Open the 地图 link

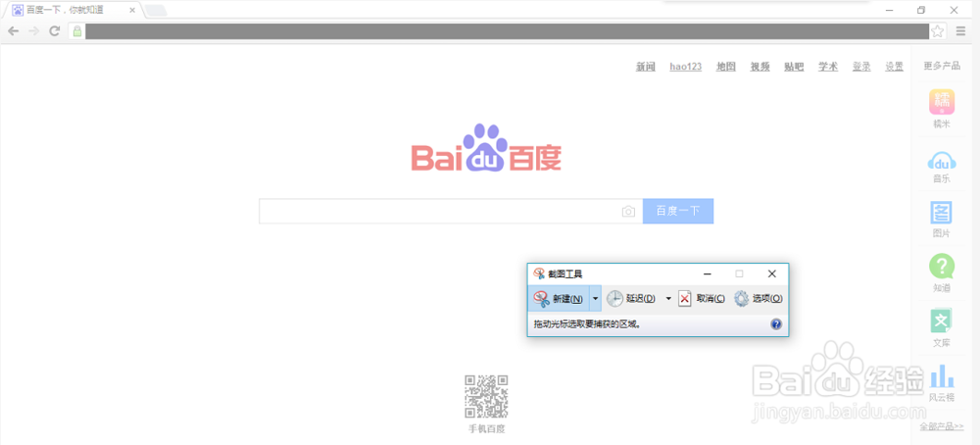[725, 67]
